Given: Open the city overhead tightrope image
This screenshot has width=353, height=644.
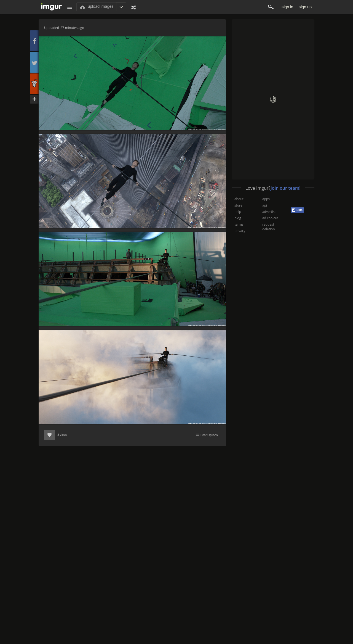Looking at the screenshot, I should (x=132, y=181).
